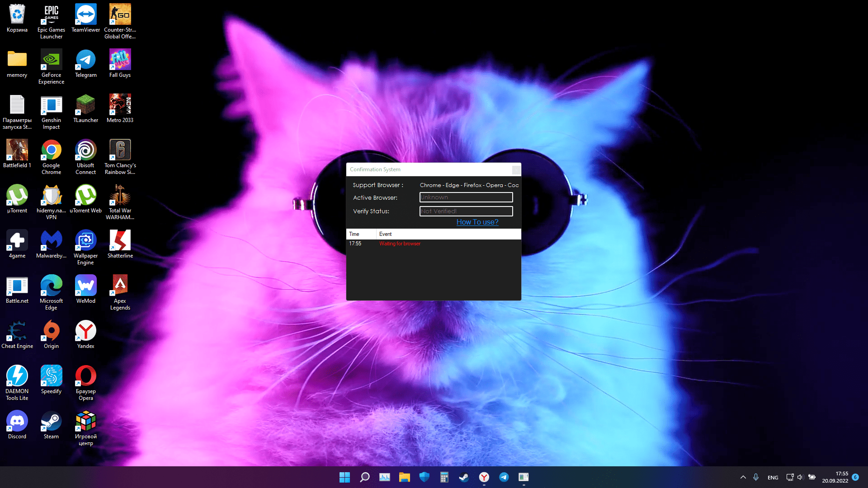Select Battlefield 1 desktop icon
868x488 pixels.
pyautogui.click(x=17, y=154)
